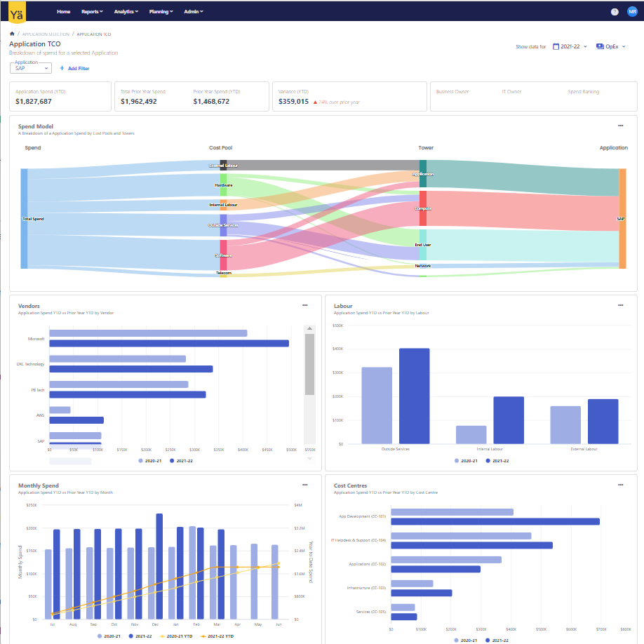Viewport: 644px width, 644px height.
Task: Open Labour chart ellipsis menu
Action: tap(620, 305)
